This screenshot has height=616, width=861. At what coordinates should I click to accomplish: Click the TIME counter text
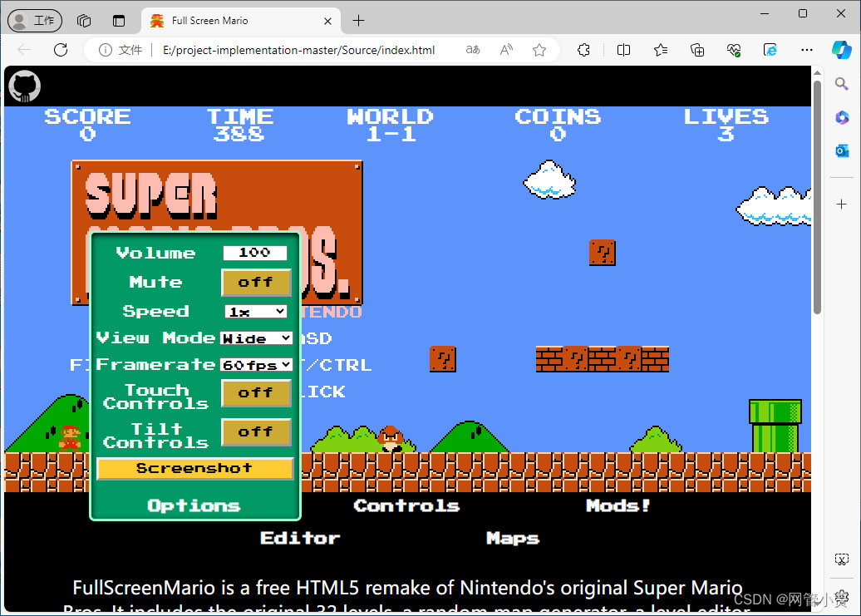[239, 126]
